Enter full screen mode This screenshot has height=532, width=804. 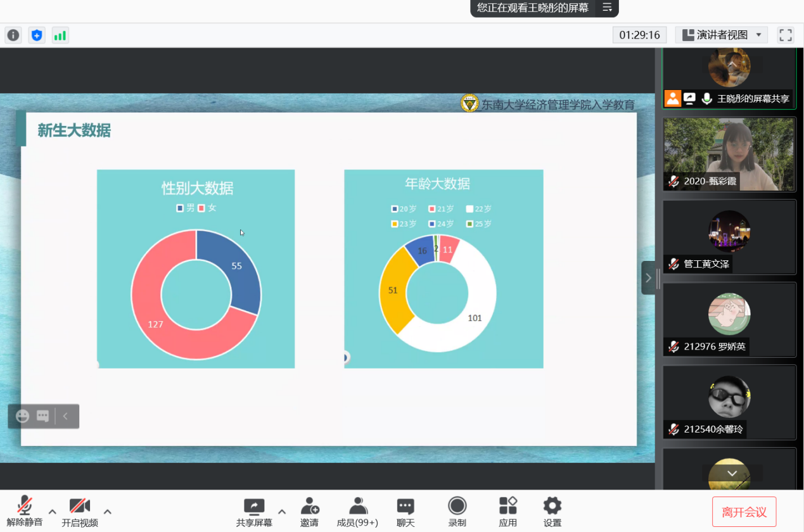(x=786, y=35)
